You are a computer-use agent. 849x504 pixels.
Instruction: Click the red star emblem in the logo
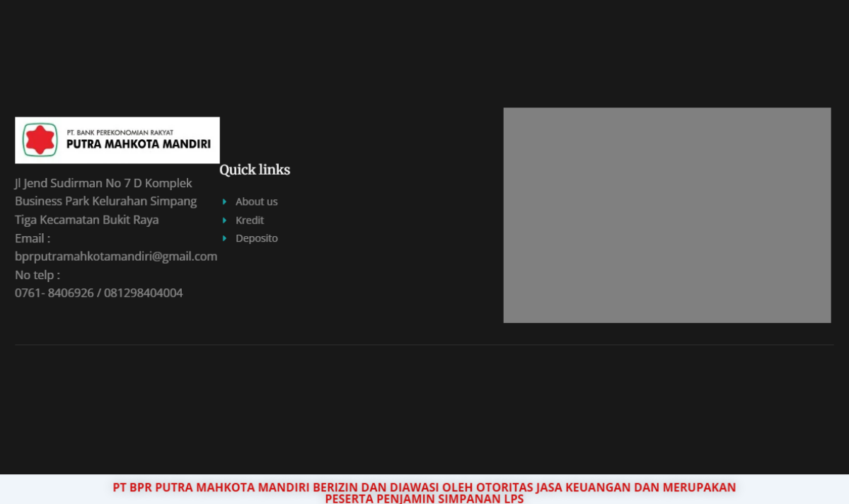(x=40, y=139)
